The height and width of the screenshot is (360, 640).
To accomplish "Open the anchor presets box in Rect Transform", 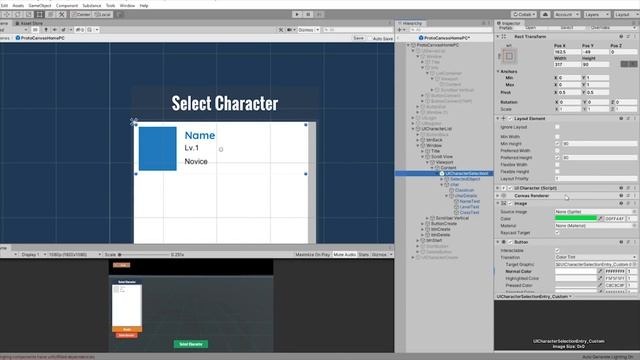I will pyautogui.click(x=509, y=56).
